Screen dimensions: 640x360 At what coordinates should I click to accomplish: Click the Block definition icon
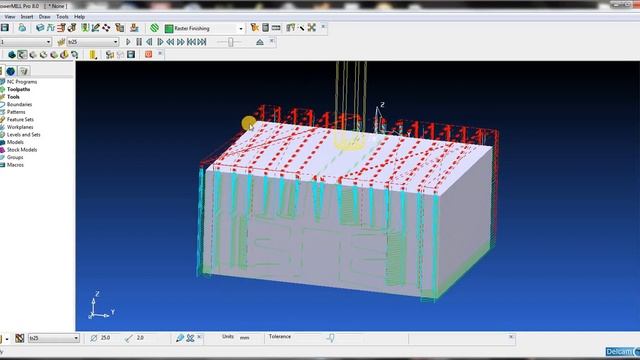[x=40, y=28]
